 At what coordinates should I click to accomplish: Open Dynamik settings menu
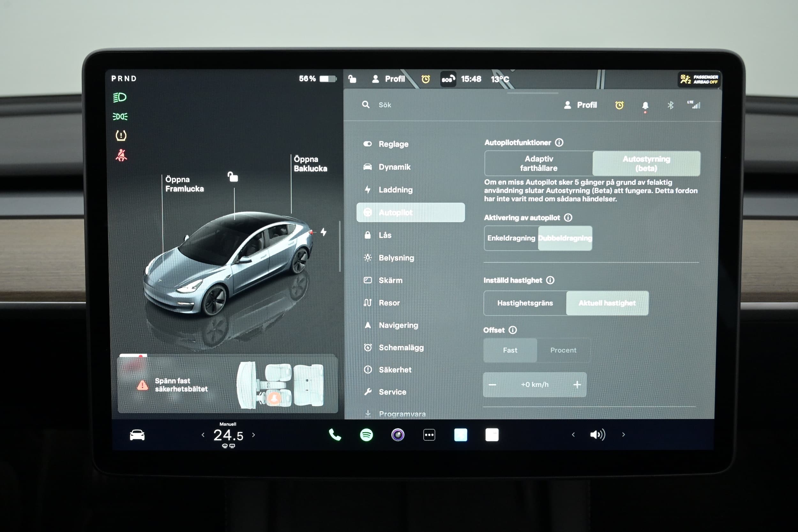coord(410,167)
